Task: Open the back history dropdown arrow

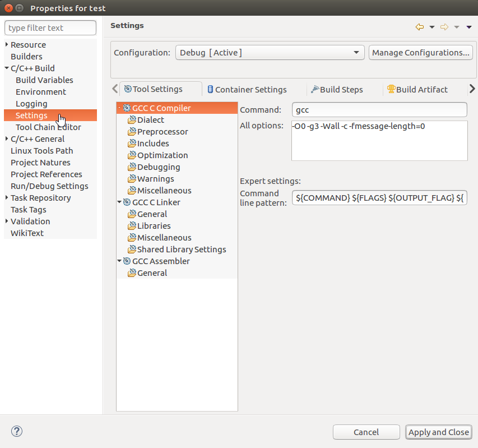Action: click(x=432, y=27)
